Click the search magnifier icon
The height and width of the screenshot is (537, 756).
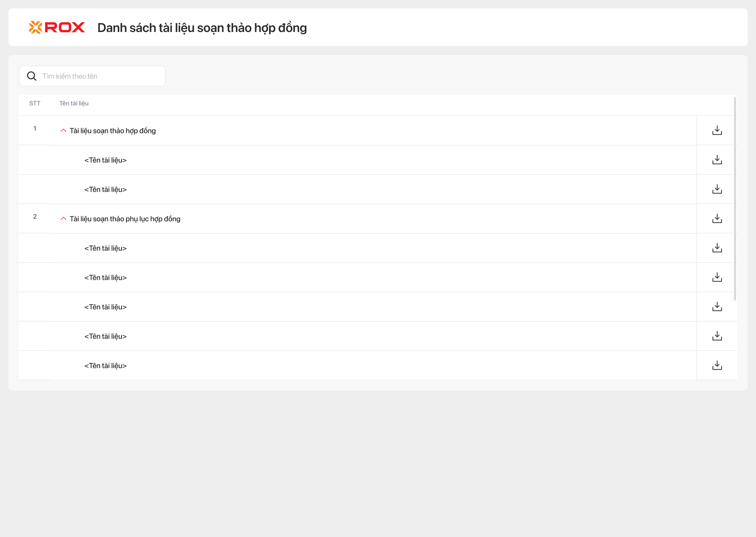pyautogui.click(x=32, y=76)
